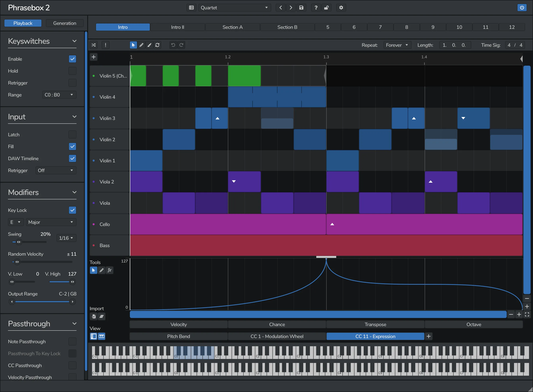Select the step line tool under Tools
This screenshot has height=392, width=533.
pos(110,270)
